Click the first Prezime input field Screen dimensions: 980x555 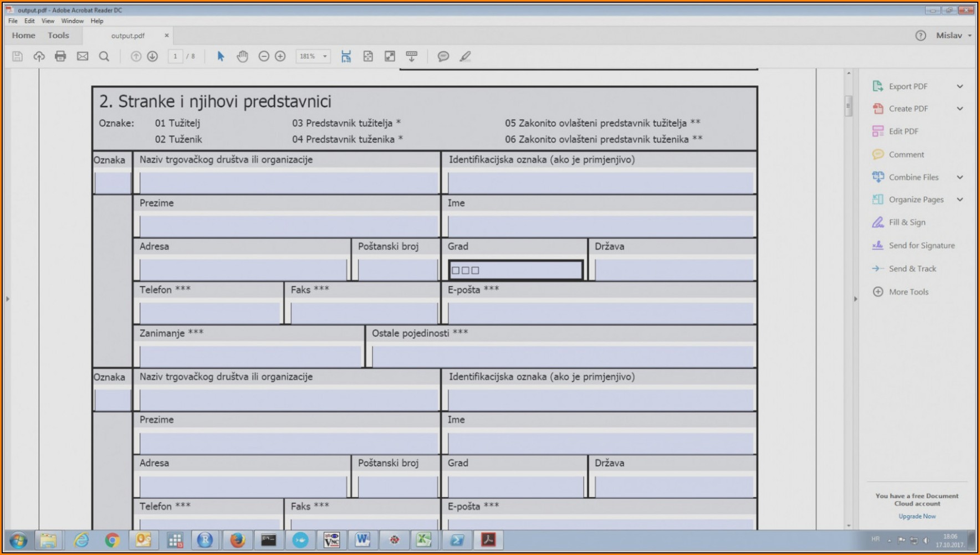point(288,226)
